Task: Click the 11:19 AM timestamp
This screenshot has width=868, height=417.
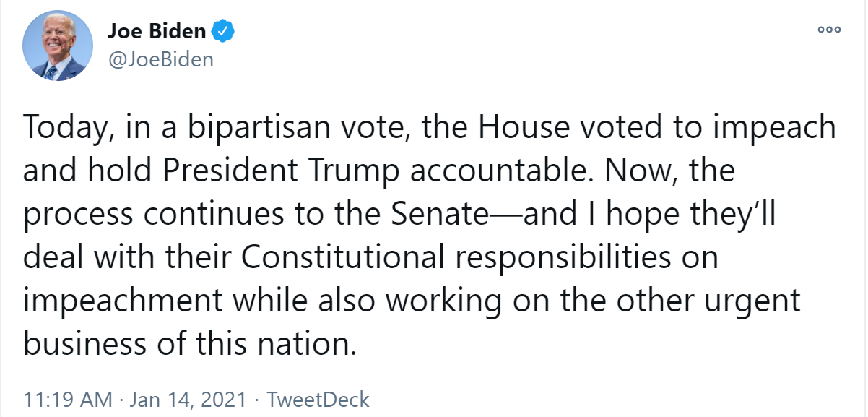Action: (68, 399)
